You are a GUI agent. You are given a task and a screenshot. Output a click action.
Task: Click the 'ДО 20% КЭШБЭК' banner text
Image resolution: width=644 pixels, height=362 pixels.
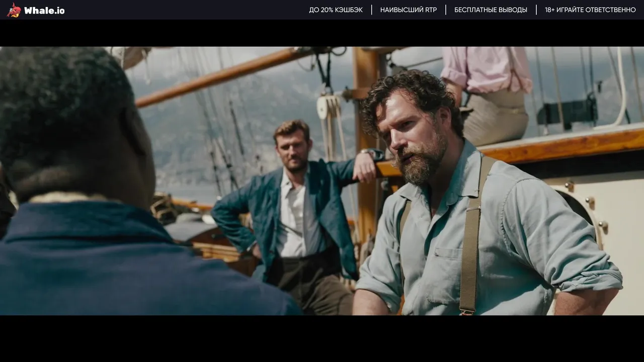coord(336,10)
